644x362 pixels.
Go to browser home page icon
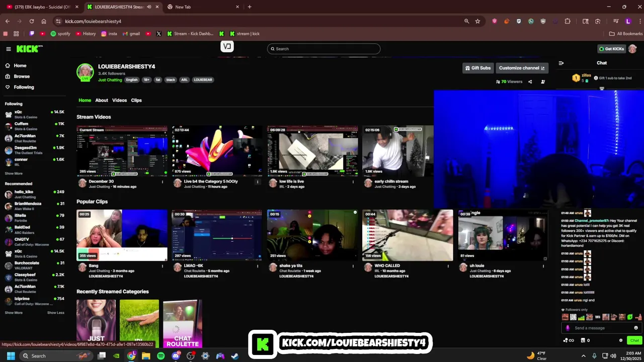pyautogui.click(x=44, y=21)
